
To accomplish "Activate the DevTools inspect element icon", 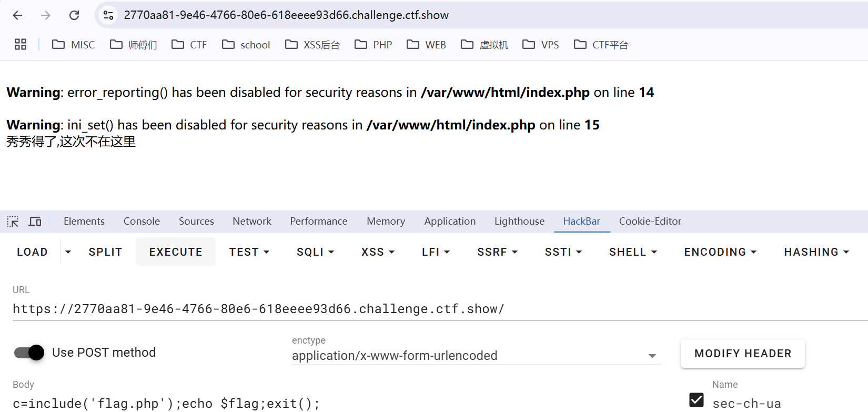I will coord(13,222).
